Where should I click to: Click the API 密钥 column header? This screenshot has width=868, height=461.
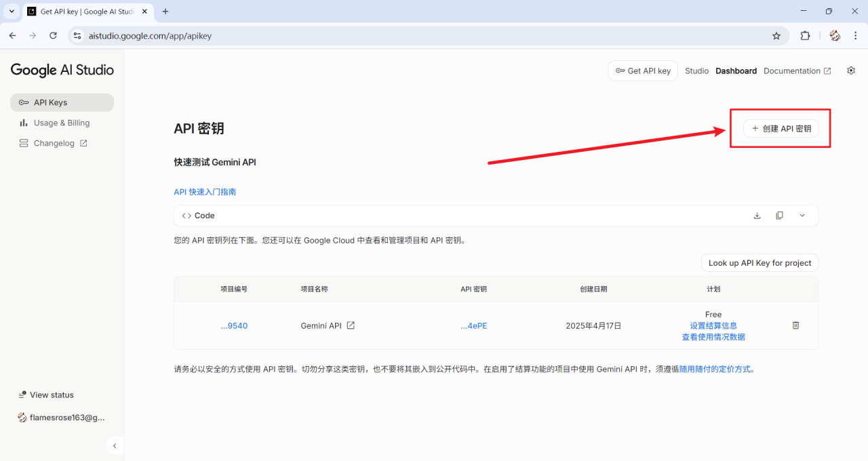pos(473,289)
